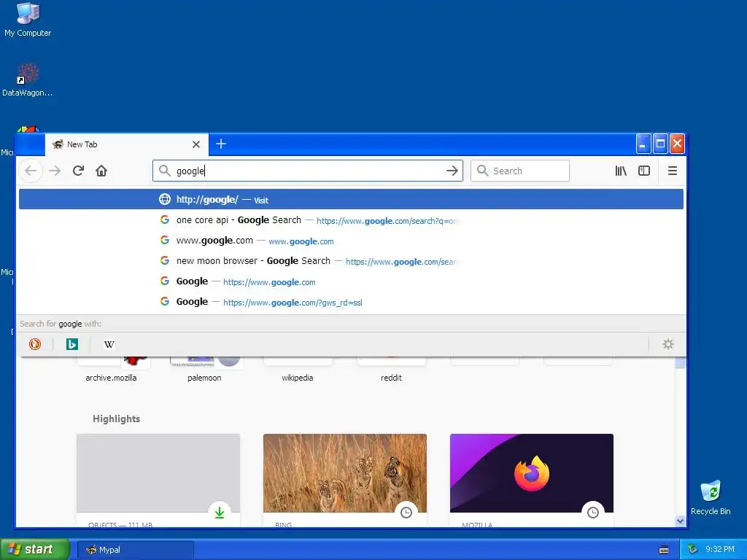Click the magnifier icon in the address bar
Screen dimensions: 747x560
pyautogui.click(x=164, y=171)
